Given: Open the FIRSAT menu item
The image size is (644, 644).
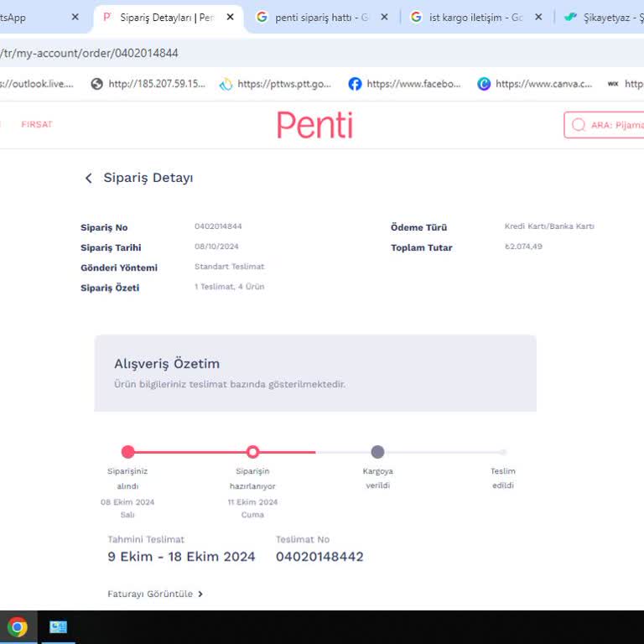Looking at the screenshot, I should click(x=37, y=124).
